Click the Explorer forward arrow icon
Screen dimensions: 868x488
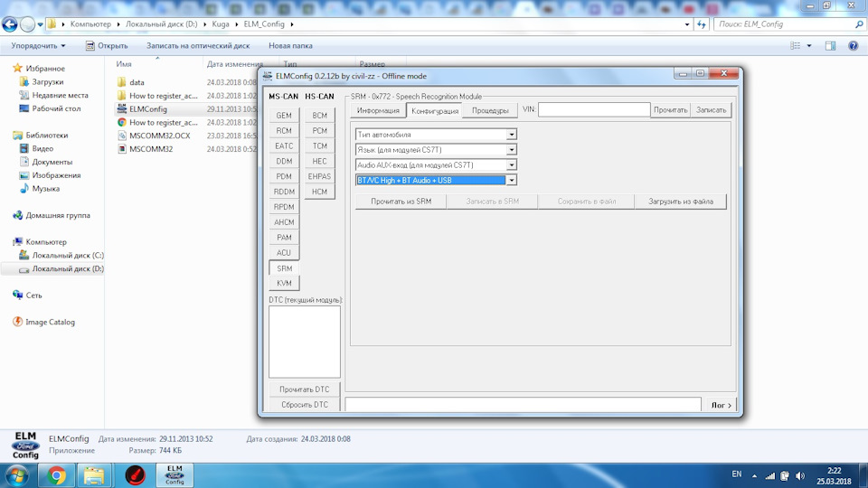(26, 23)
